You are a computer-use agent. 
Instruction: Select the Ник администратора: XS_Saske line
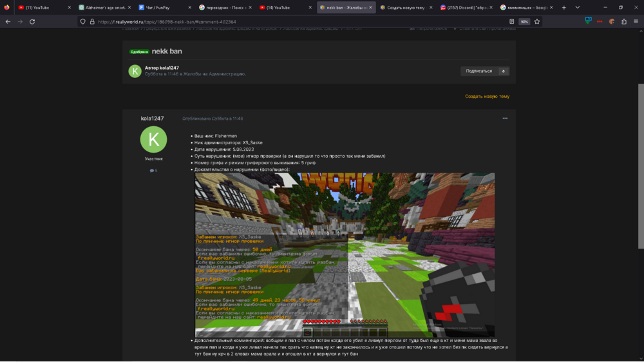pos(229,142)
